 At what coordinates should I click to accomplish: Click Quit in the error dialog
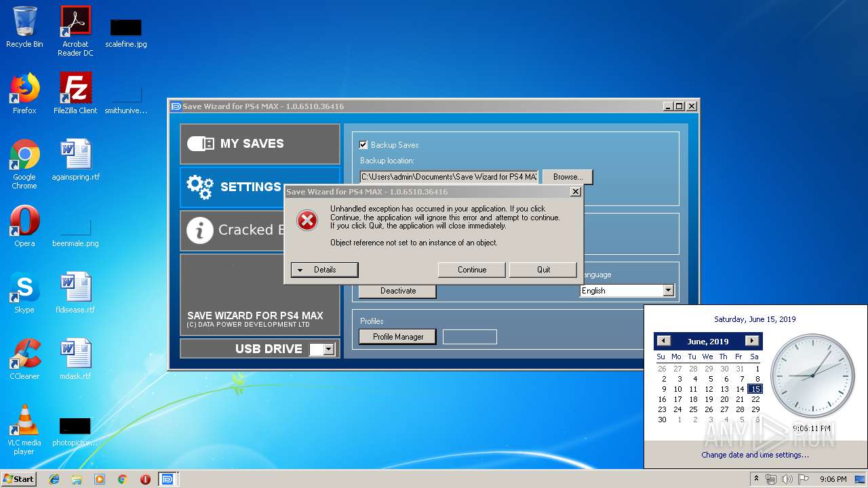click(543, 270)
